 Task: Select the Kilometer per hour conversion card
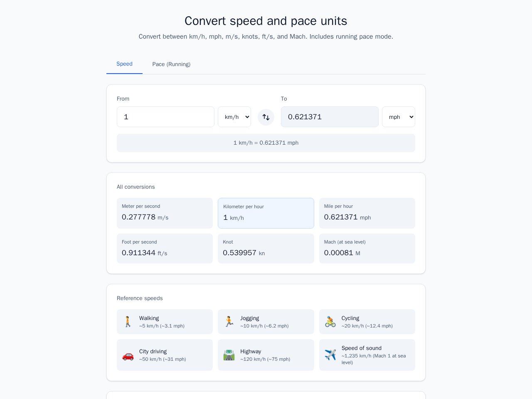(x=266, y=213)
